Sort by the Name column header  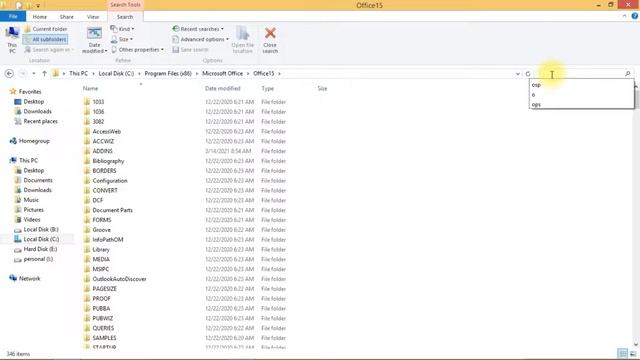[91, 88]
